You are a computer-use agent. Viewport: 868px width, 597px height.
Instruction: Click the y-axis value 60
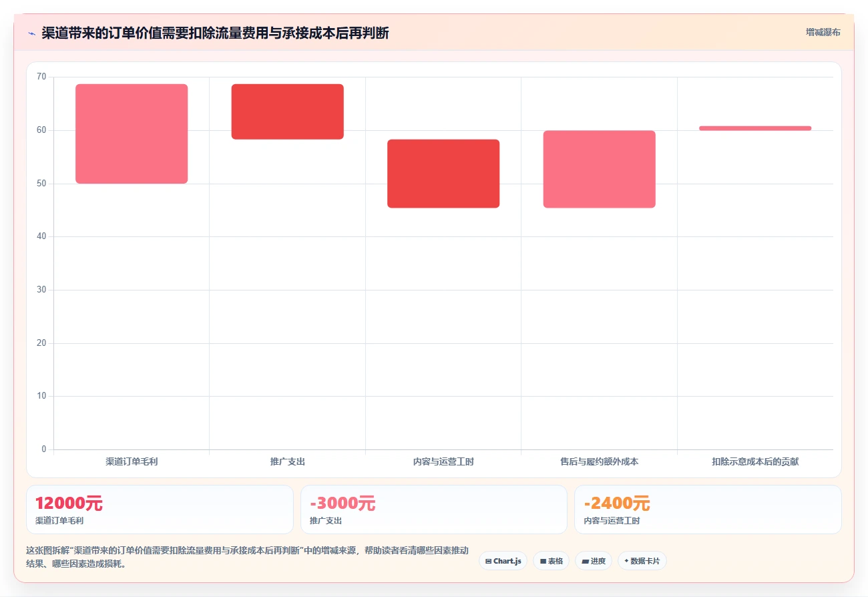pyautogui.click(x=41, y=130)
